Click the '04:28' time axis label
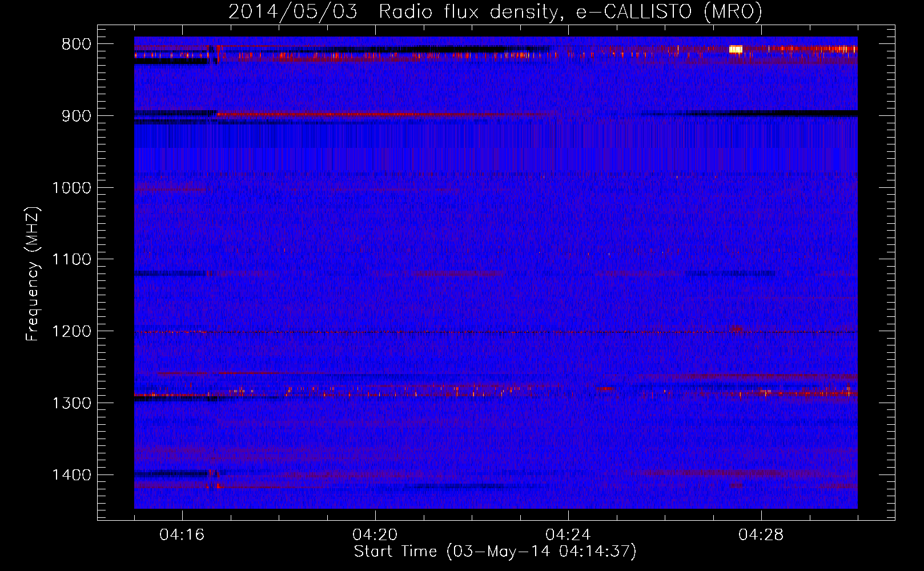Viewport: 924px width, 571px height. (x=761, y=535)
